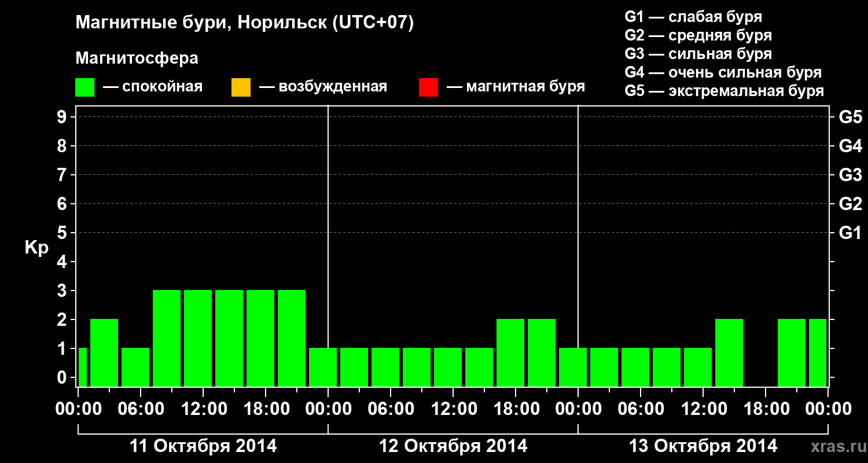Click 'G1 — слабая буря' legend line
Image resolution: width=868 pixels, height=463 pixels.
pos(693,16)
